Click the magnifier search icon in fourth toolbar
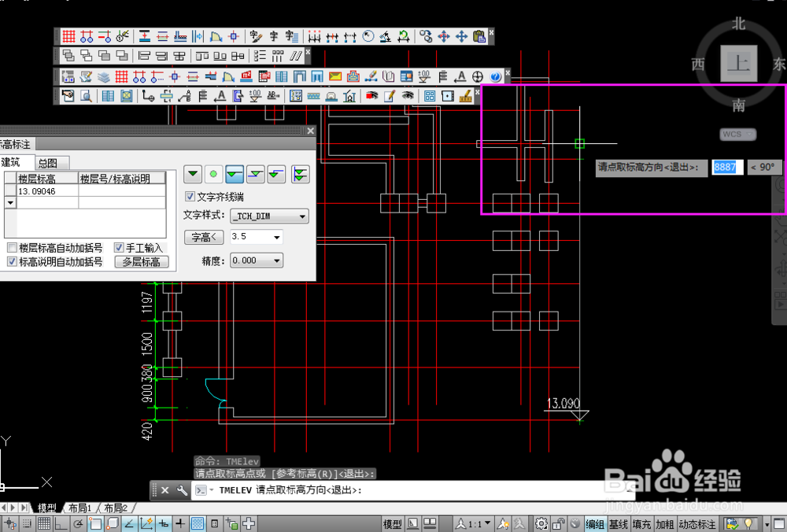This screenshot has width=787, height=532. pyautogui.click(x=86, y=95)
